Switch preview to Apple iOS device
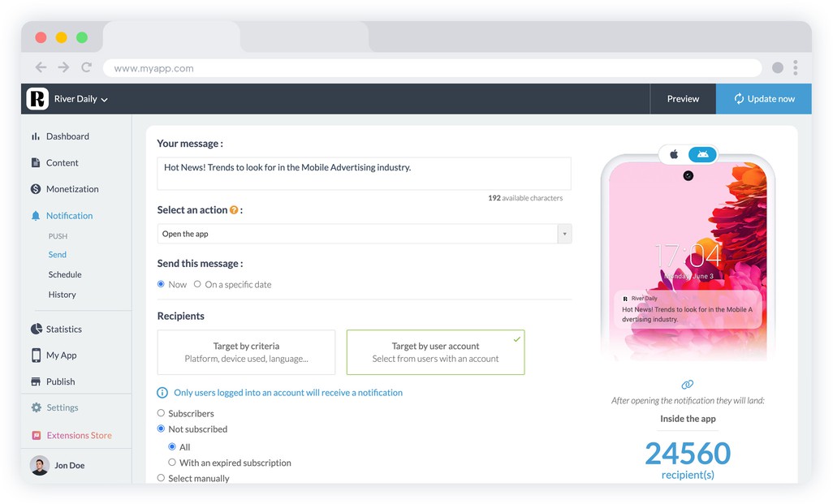 pos(674,154)
